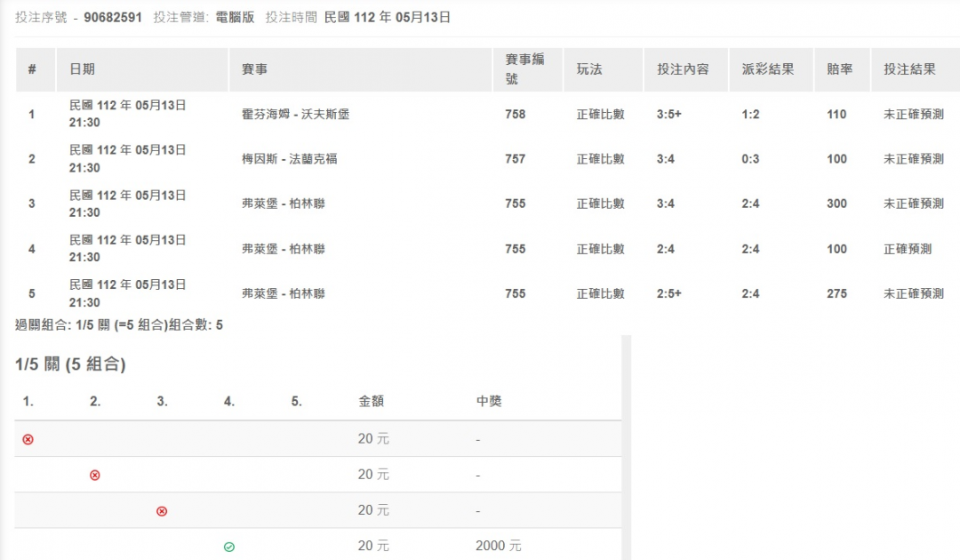Click the 金額 column header
The image size is (960, 560).
click(371, 402)
